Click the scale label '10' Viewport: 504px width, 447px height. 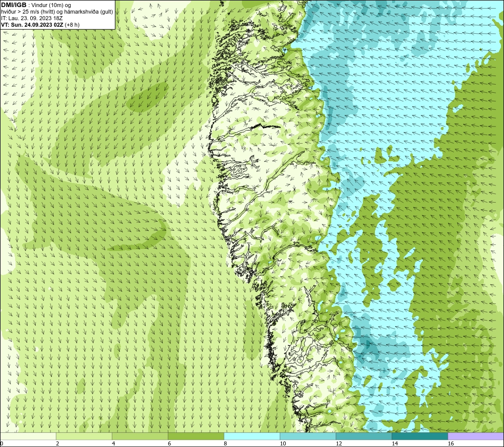(283, 443)
